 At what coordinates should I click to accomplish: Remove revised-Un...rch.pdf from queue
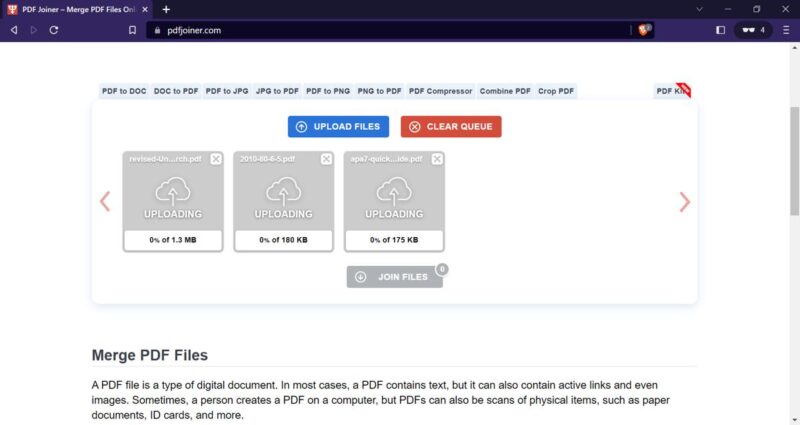point(216,159)
